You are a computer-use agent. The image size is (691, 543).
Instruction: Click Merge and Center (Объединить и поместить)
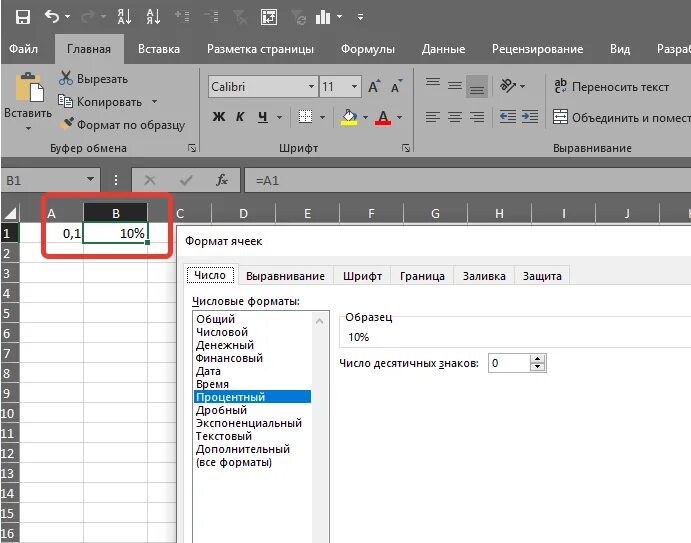tap(621, 117)
